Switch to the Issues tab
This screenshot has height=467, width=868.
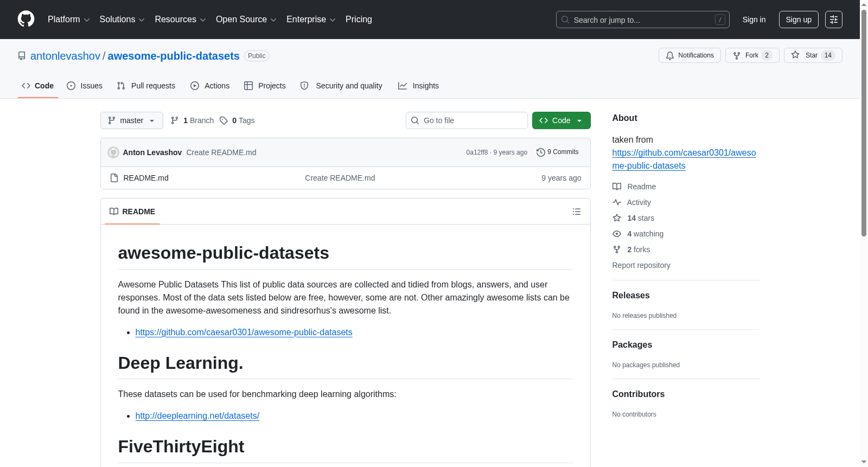click(85, 86)
